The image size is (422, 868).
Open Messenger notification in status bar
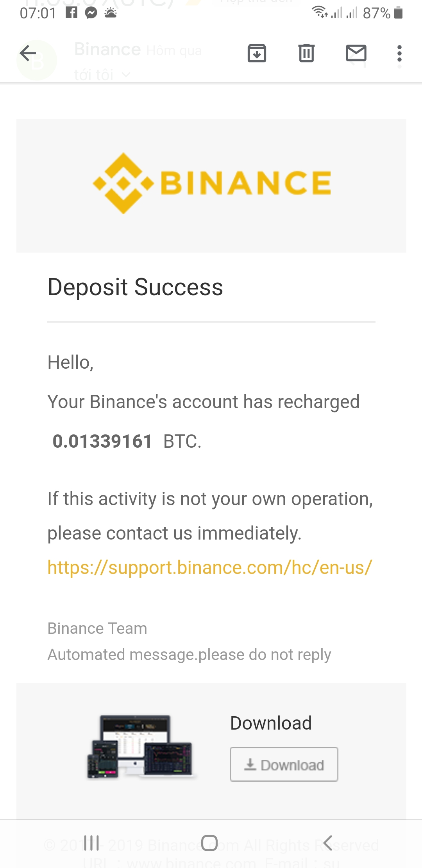coord(91,13)
